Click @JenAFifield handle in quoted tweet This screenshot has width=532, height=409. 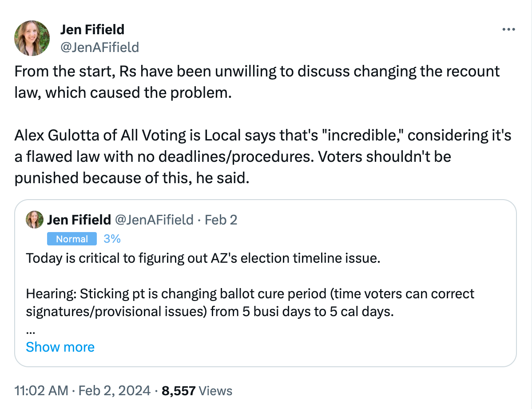point(154,220)
